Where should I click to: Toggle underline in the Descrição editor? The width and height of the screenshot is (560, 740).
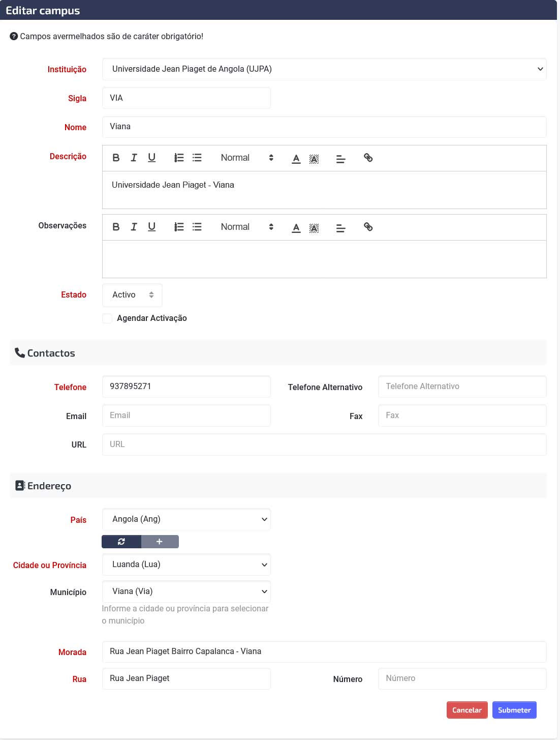click(151, 158)
